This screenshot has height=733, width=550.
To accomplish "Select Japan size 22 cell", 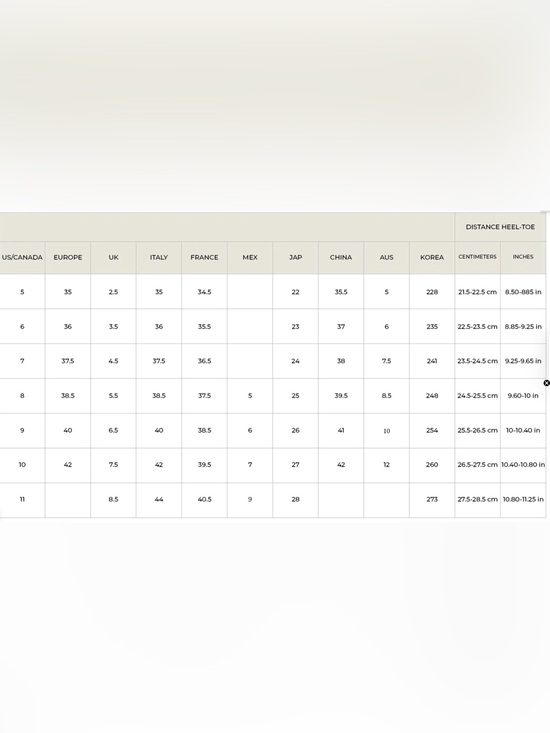I will (295, 292).
